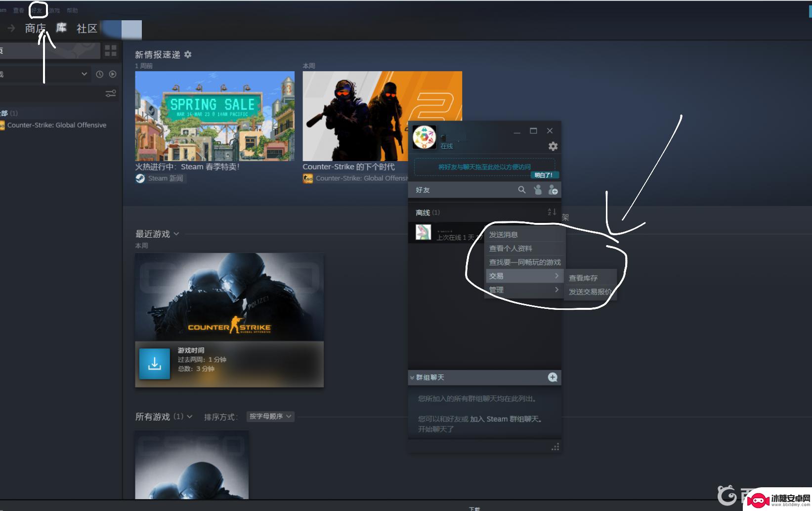Click the forward navigation arrow

(x=11, y=28)
